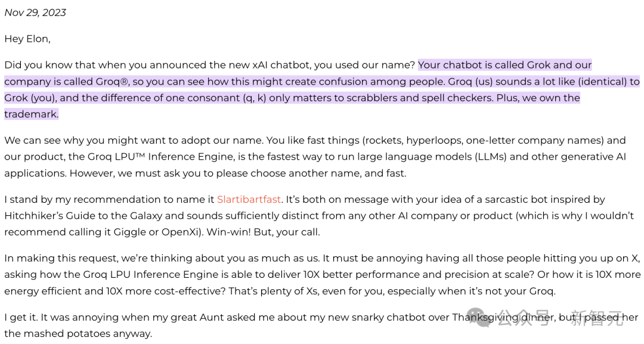This screenshot has width=644, height=344.
Task: Open the Slartibartfast hyperlink
Action: coord(249,200)
